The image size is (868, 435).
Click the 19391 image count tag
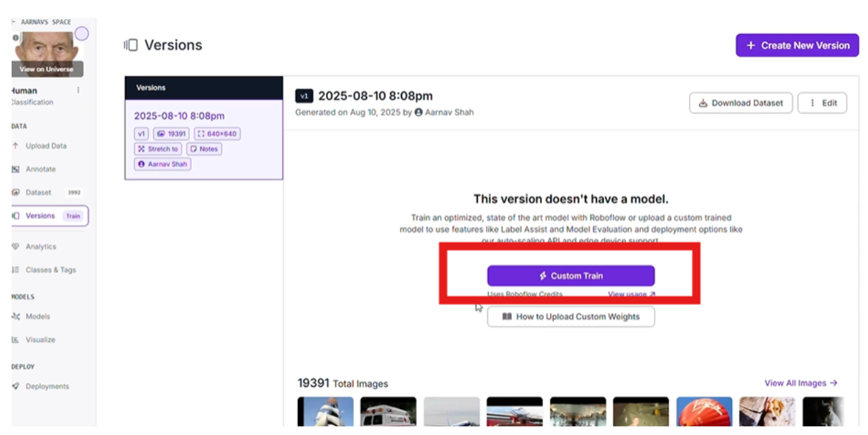(x=172, y=133)
